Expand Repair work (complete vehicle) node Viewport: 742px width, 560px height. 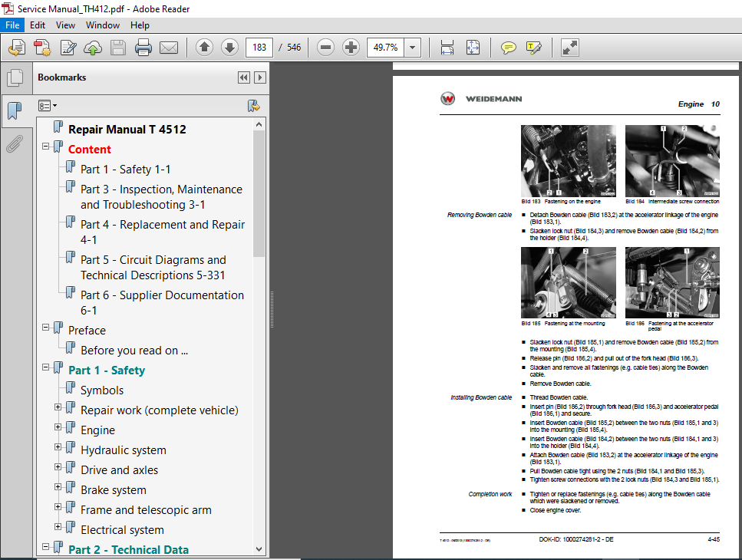58,407
